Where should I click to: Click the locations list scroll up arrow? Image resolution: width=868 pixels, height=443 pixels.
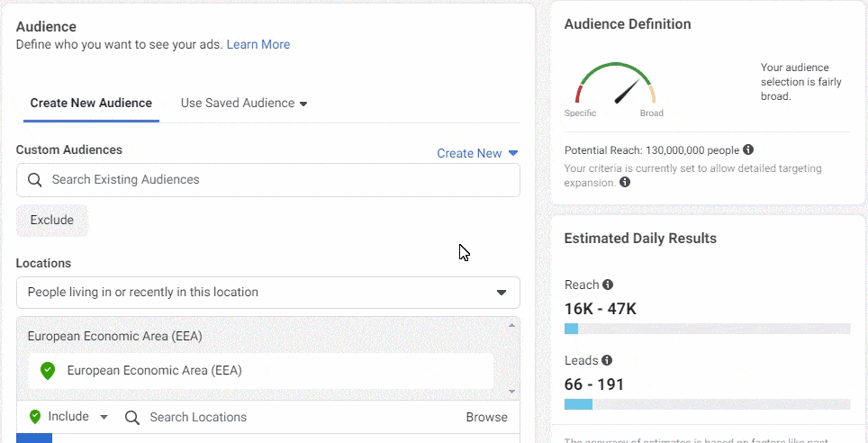[511, 325]
